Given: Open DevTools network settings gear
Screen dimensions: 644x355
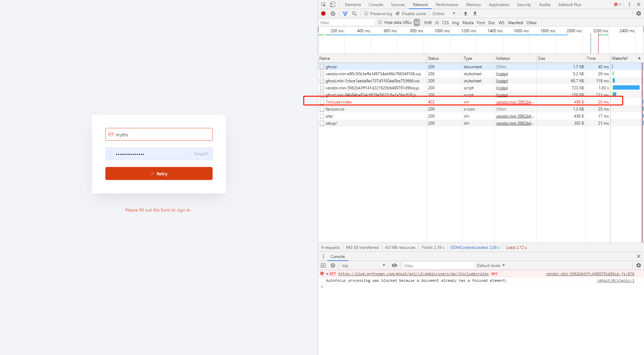Looking at the screenshot, I should point(638,13).
